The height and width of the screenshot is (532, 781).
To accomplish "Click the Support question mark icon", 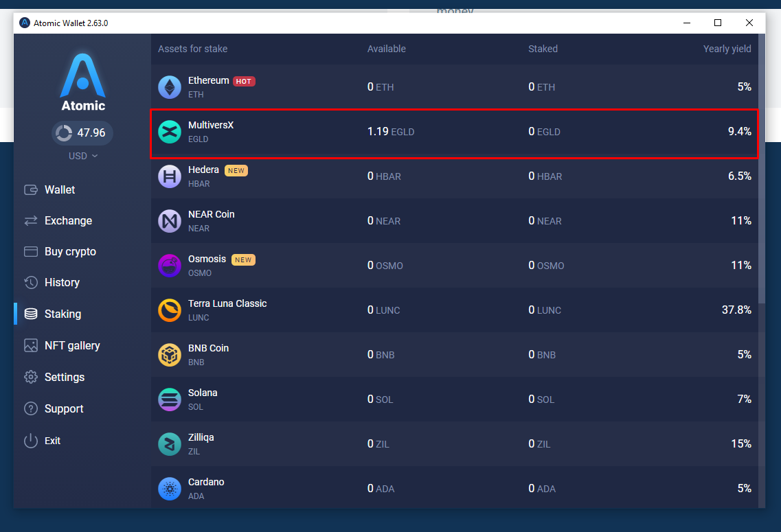I will click(31, 408).
